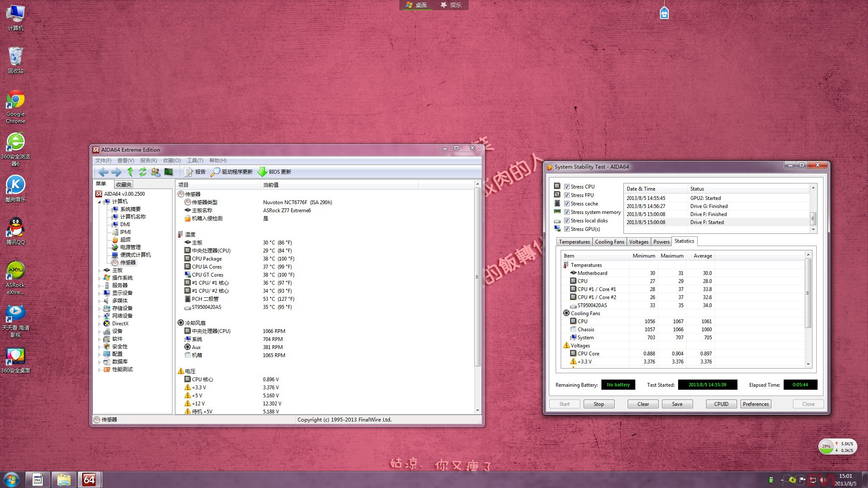
Task: Click AIDA64 icon on the taskbar
Action: 89,480
